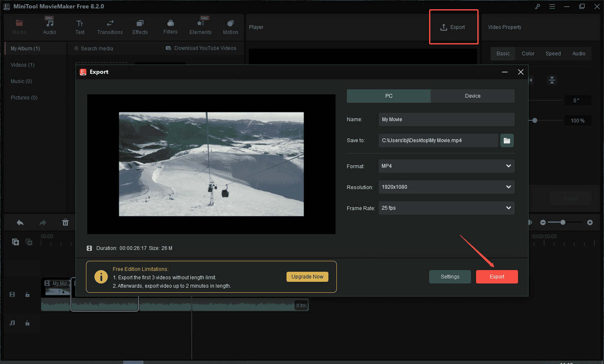Open the Media library tab
This screenshot has width=604, height=364.
click(19, 27)
